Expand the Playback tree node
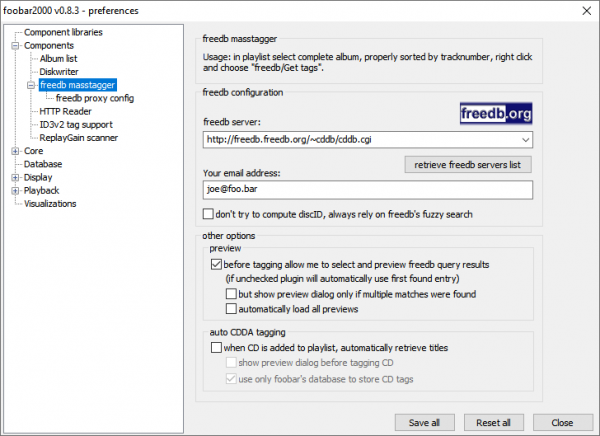This screenshot has height=436, width=600. coord(15,190)
